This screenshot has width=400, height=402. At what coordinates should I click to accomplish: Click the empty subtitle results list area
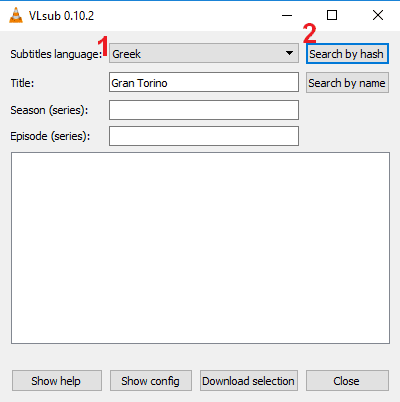click(x=200, y=248)
